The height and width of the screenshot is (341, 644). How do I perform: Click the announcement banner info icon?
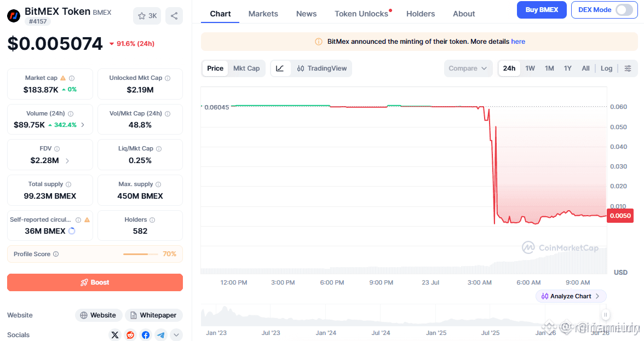(318, 42)
